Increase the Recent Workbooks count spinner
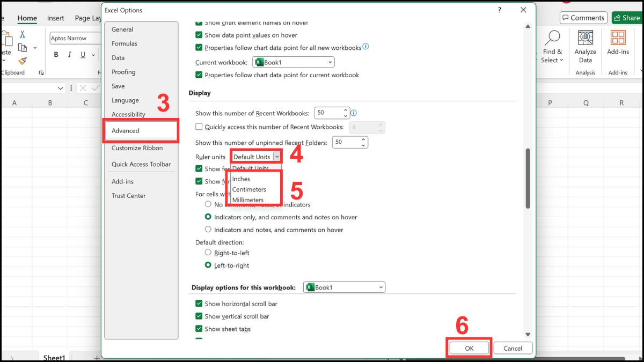Screen dimensions: 644x362 (346, 110)
